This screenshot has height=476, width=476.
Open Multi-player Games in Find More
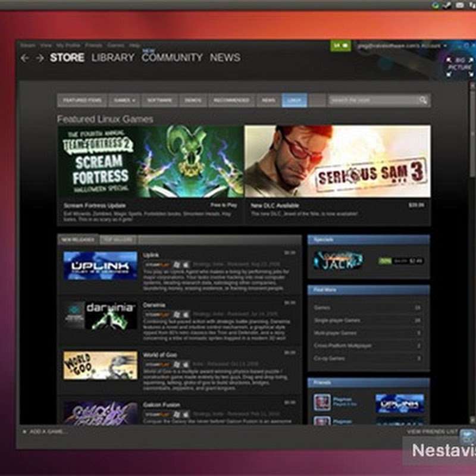(368, 333)
